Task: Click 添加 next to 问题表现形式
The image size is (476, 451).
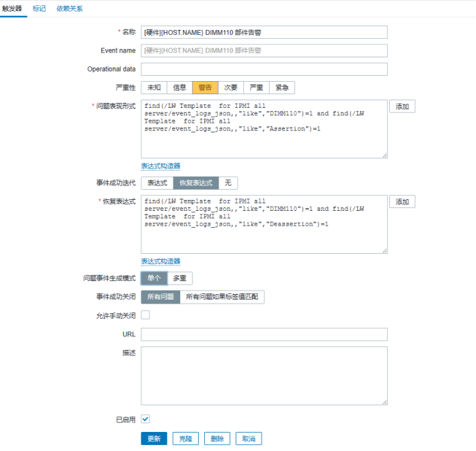Action: pyautogui.click(x=402, y=106)
